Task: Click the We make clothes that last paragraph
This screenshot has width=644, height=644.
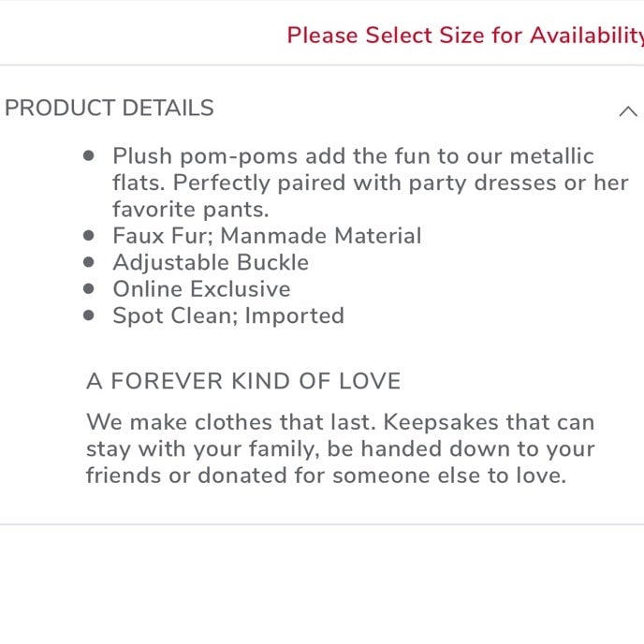Action: pyautogui.click(x=341, y=448)
